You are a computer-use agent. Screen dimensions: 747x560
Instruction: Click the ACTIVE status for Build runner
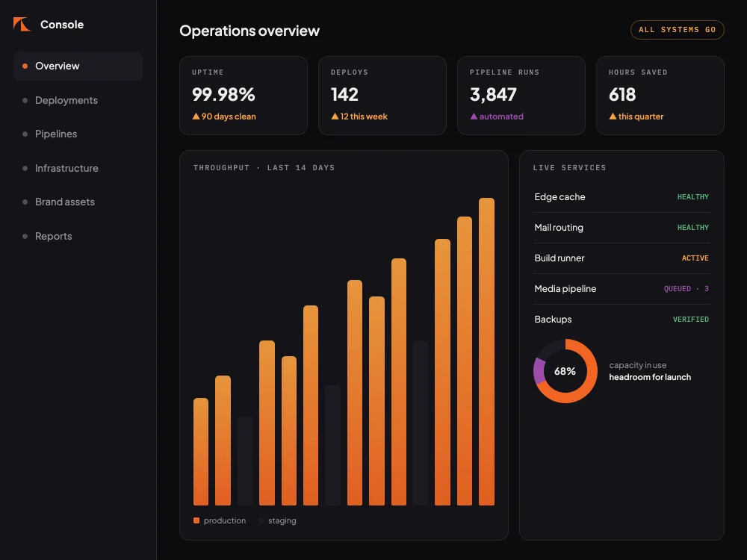[x=695, y=258]
